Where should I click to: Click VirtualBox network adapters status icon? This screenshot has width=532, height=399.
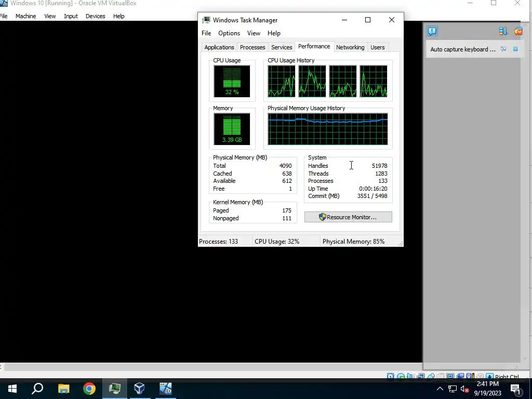421,376
